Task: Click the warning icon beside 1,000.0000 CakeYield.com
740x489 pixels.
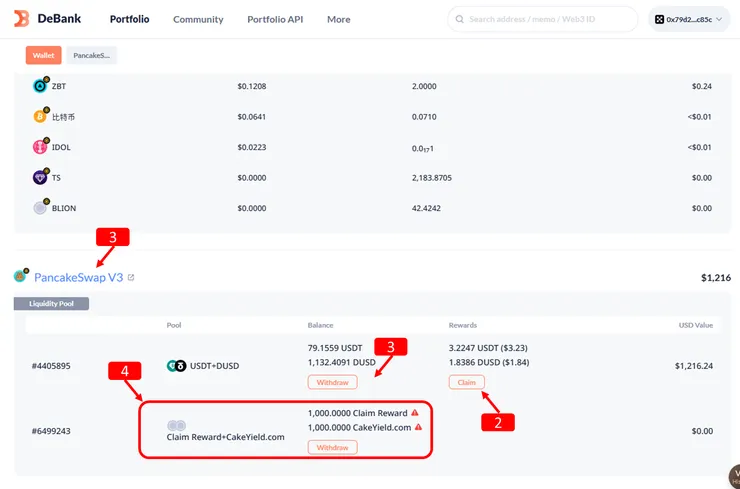Action: click(x=418, y=427)
